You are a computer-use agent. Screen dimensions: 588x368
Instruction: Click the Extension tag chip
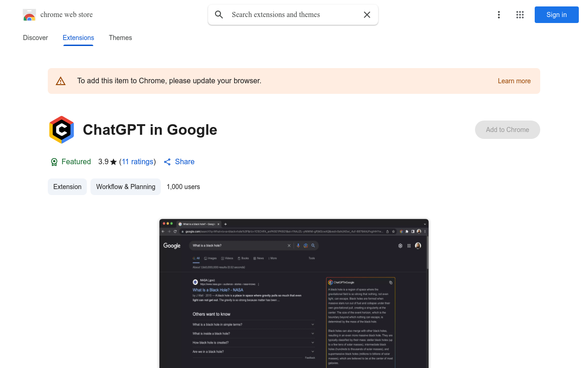67,187
